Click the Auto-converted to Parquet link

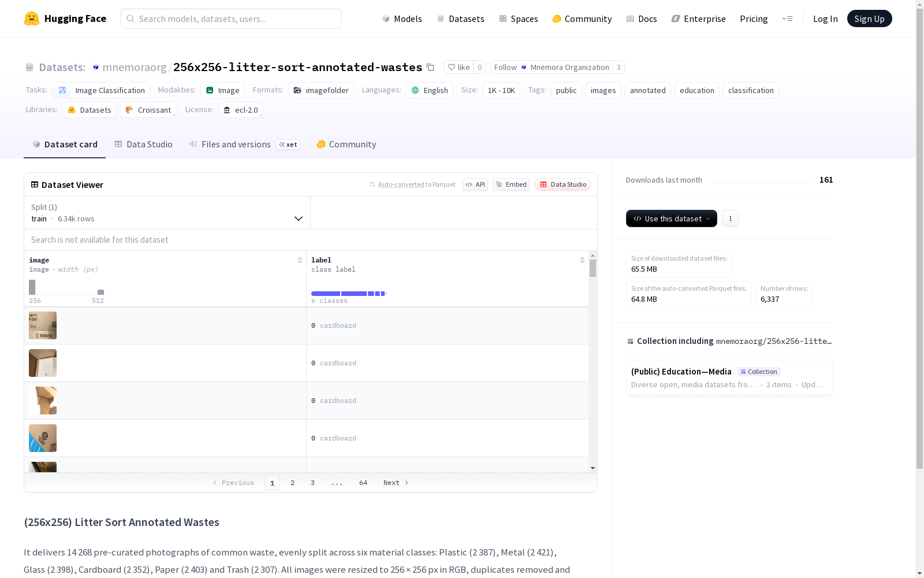click(416, 184)
